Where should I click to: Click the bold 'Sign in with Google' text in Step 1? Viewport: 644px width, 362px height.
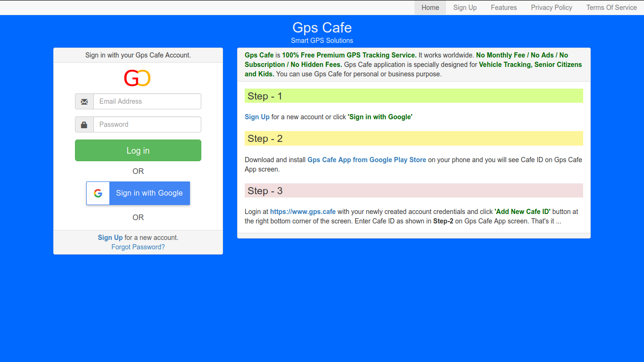tap(380, 117)
